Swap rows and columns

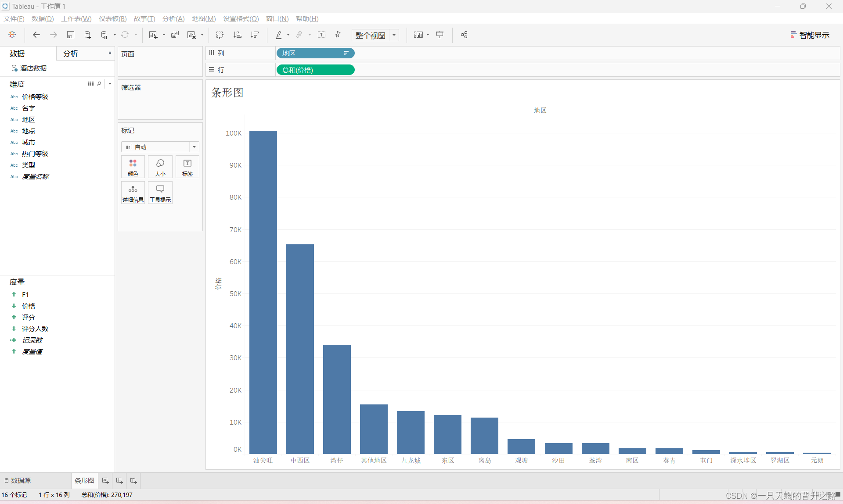click(220, 35)
